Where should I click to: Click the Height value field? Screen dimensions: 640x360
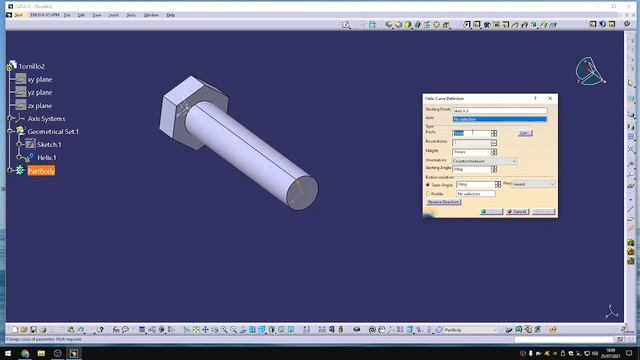point(471,152)
